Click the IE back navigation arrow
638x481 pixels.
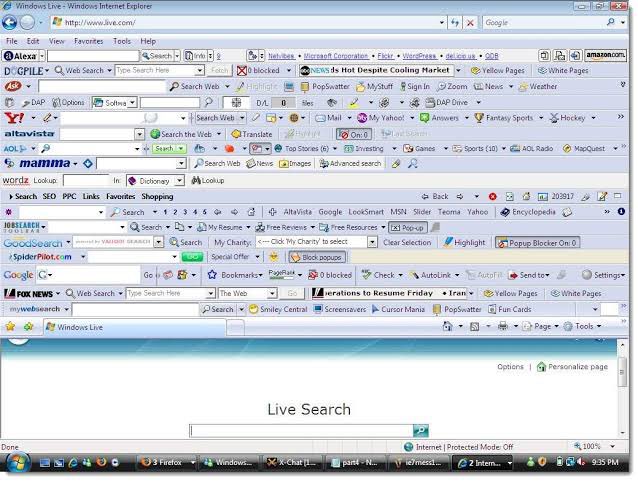(10, 22)
